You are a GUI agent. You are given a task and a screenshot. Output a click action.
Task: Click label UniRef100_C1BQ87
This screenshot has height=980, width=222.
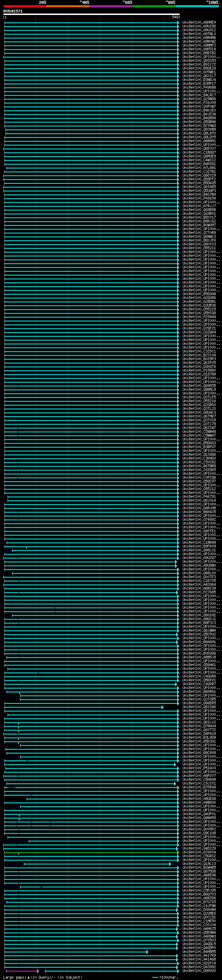199,153
